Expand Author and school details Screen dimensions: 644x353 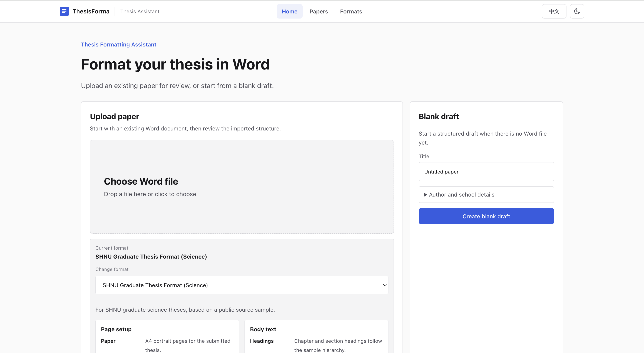[486, 195]
